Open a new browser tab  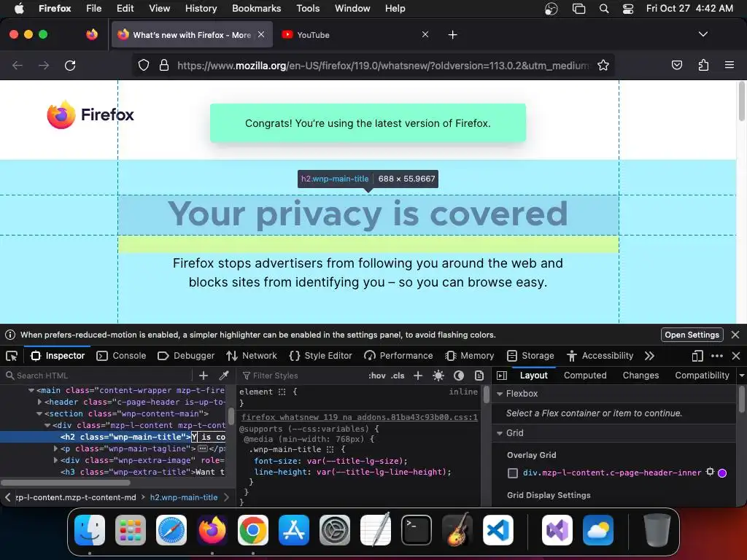[x=452, y=35]
